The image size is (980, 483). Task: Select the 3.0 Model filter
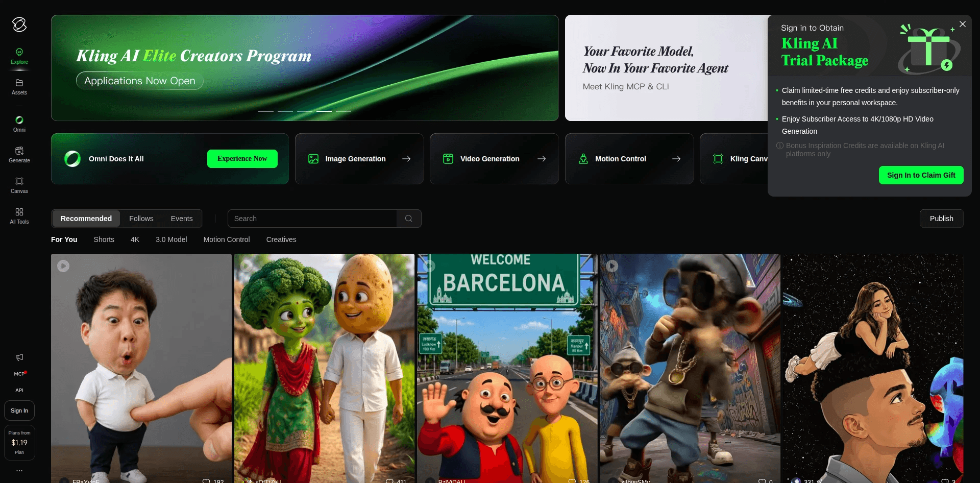tap(171, 239)
